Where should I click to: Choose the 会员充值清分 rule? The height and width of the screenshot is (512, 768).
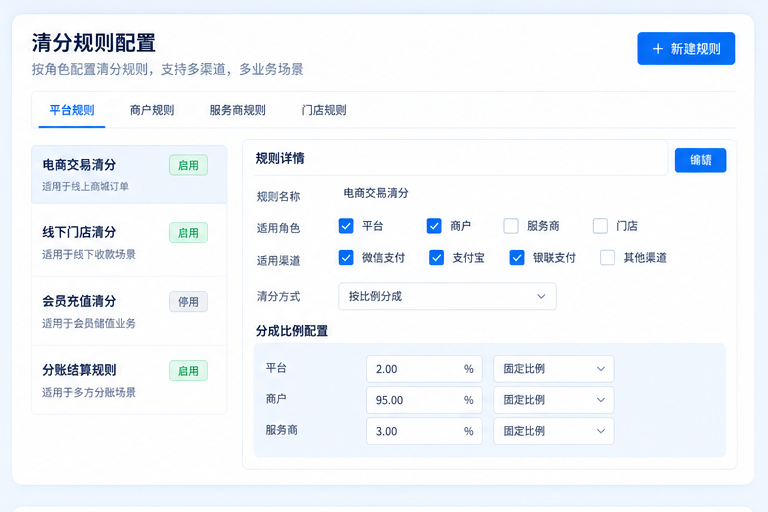click(x=129, y=311)
